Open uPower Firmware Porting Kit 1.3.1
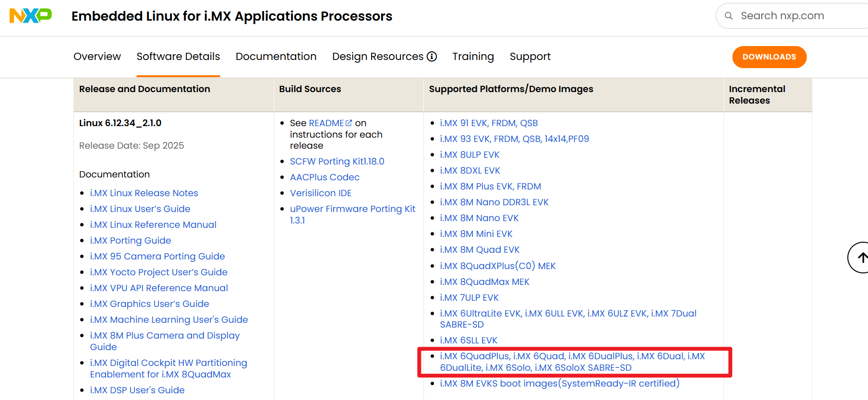The width and height of the screenshot is (868, 400). tap(352, 214)
